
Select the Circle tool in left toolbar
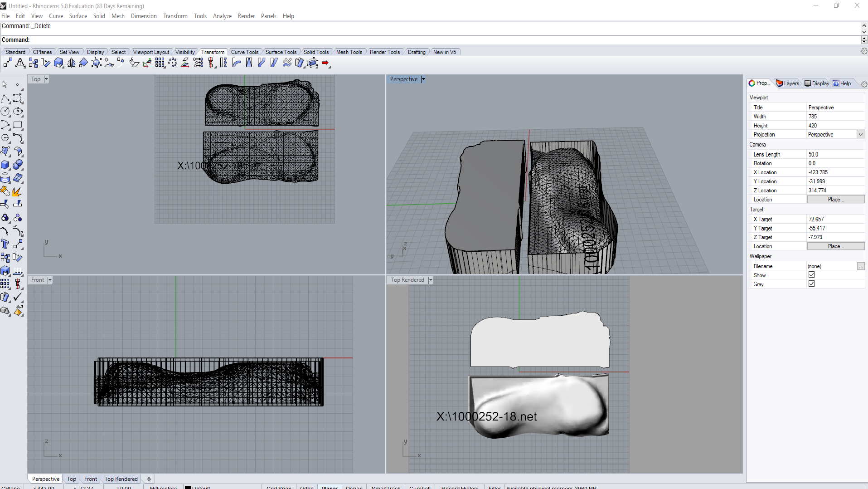(5, 112)
